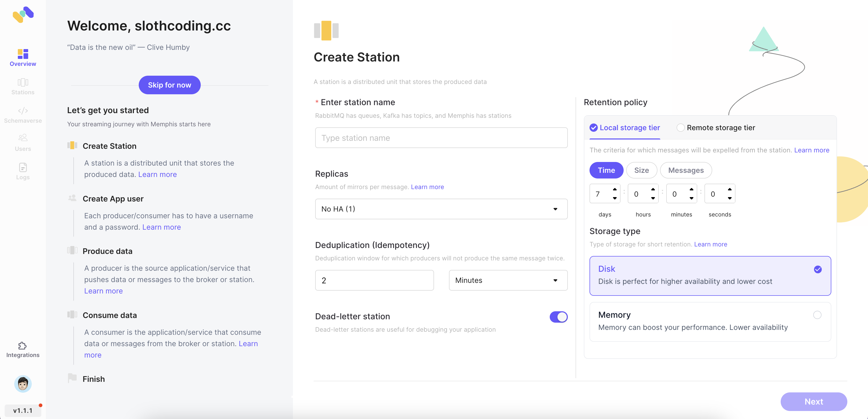Open Learn more under Storage type
This screenshot has height=419, width=868.
click(x=711, y=244)
